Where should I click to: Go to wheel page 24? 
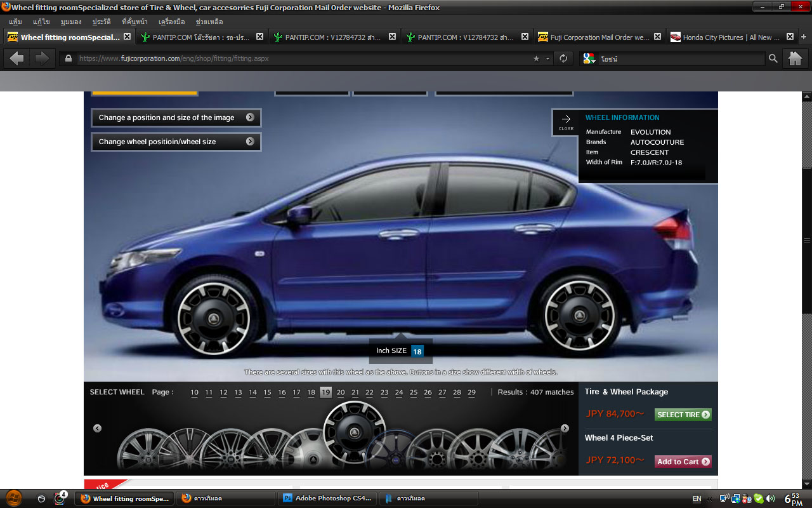[399, 392]
